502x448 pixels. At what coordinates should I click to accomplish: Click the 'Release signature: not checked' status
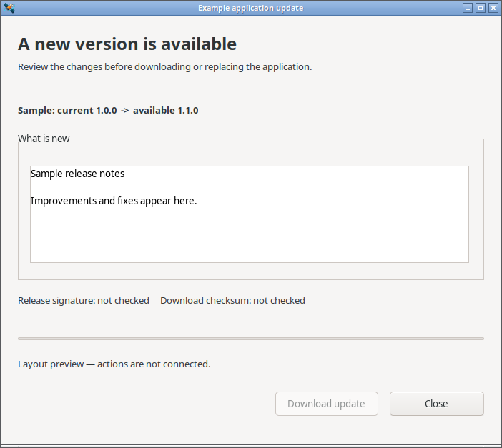[x=84, y=301]
